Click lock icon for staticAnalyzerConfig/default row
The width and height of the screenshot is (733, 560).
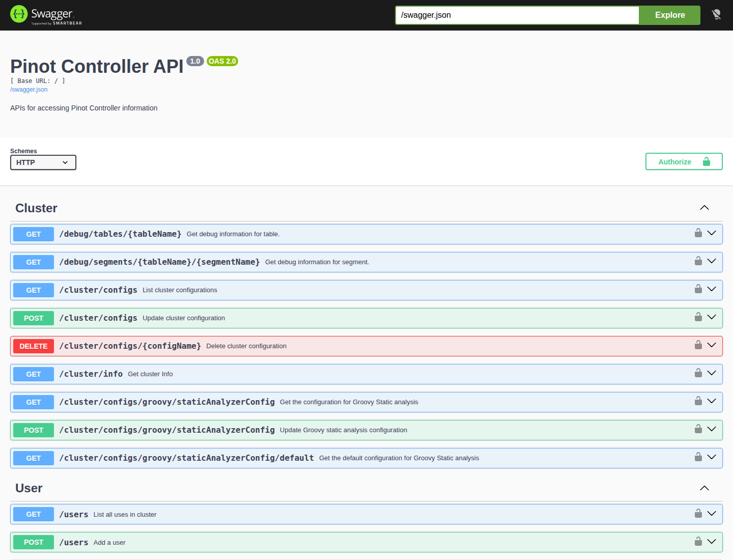click(698, 457)
